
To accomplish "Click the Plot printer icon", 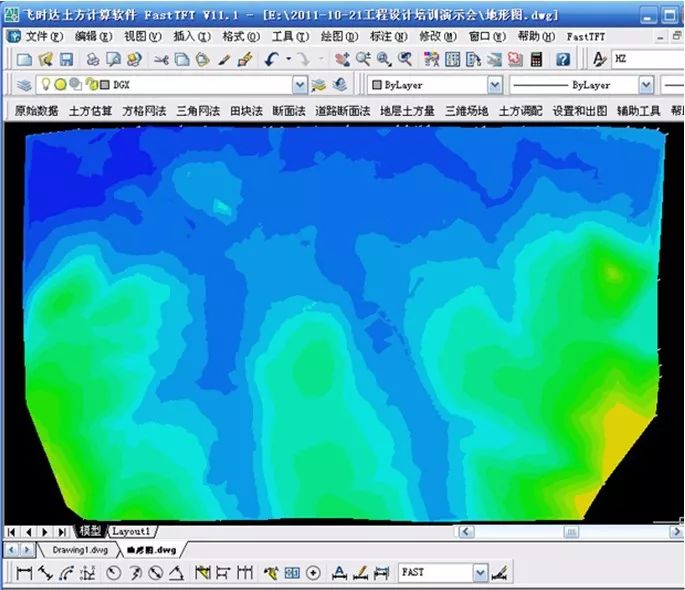I will pyautogui.click(x=93, y=59).
